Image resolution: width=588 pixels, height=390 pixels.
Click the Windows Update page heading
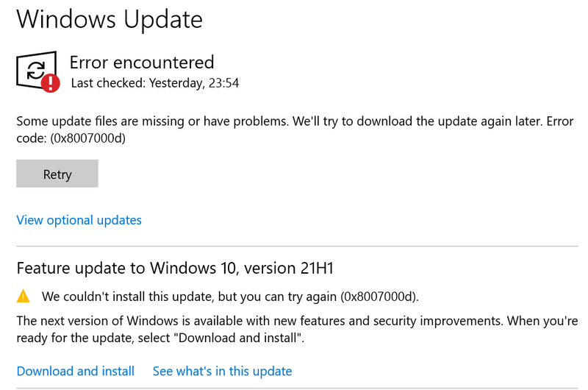(x=110, y=19)
